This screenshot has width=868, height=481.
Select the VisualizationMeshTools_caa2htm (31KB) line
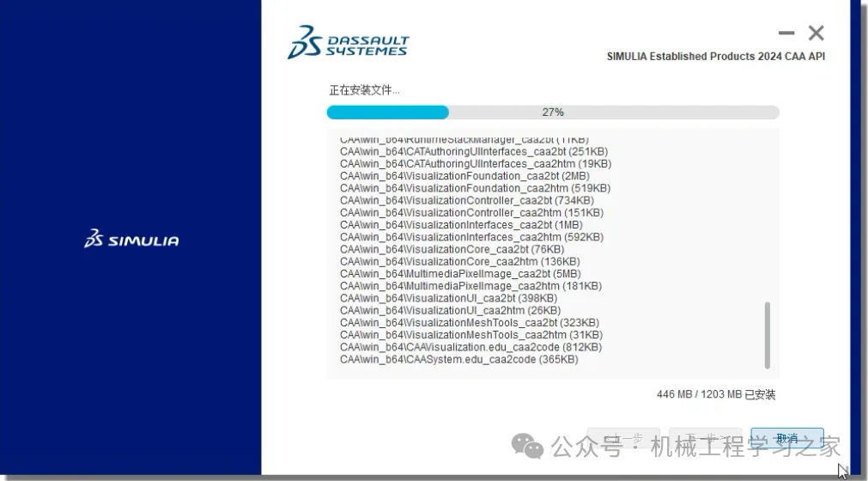pos(471,335)
